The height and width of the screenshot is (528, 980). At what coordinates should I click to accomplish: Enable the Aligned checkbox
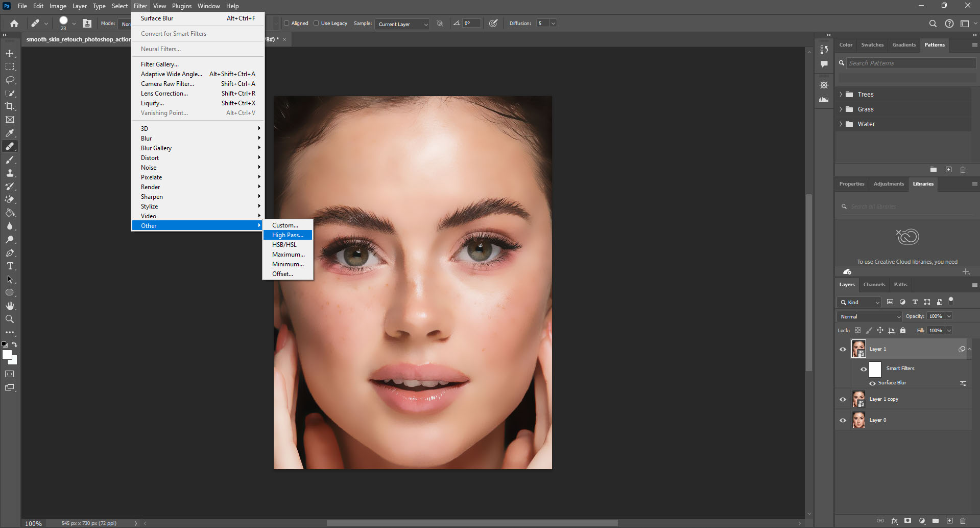pos(286,23)
